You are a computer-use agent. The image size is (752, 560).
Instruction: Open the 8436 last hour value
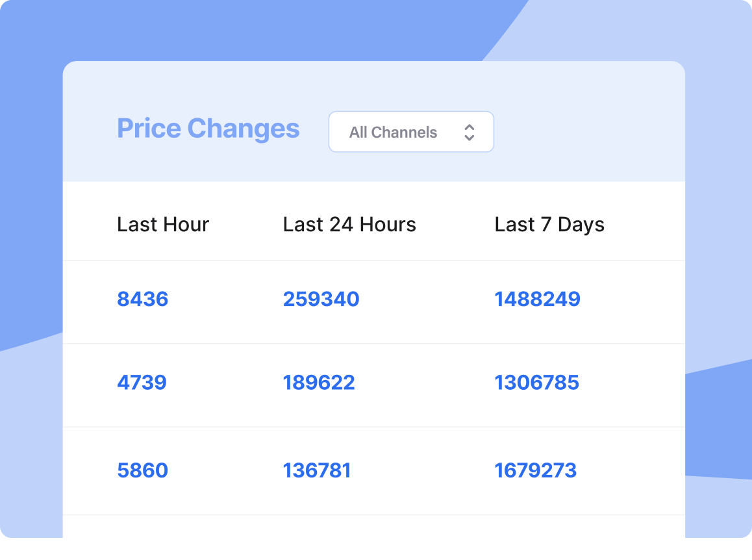pyautogui.click(x=143, y=299)
